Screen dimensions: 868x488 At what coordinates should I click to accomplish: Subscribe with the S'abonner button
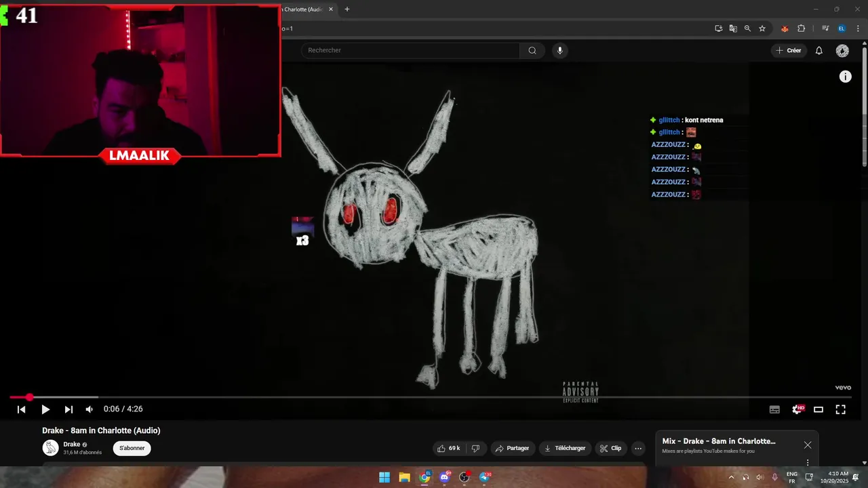(132, 448)
